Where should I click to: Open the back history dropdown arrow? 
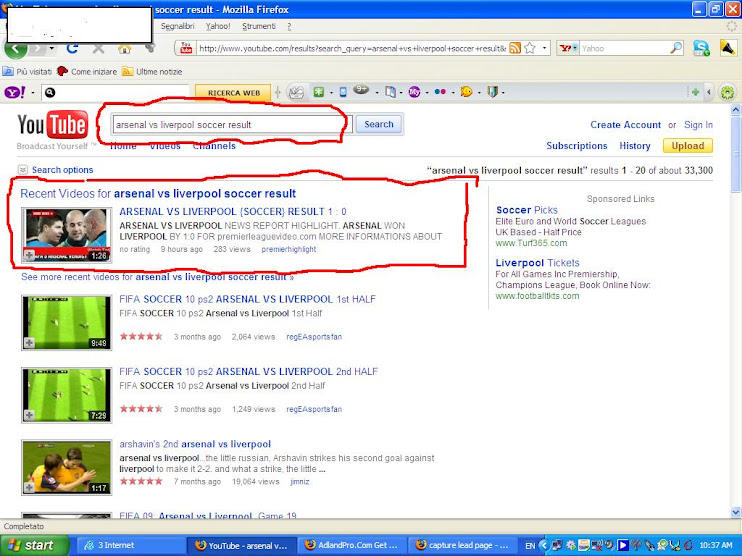[x=52, y=48]
